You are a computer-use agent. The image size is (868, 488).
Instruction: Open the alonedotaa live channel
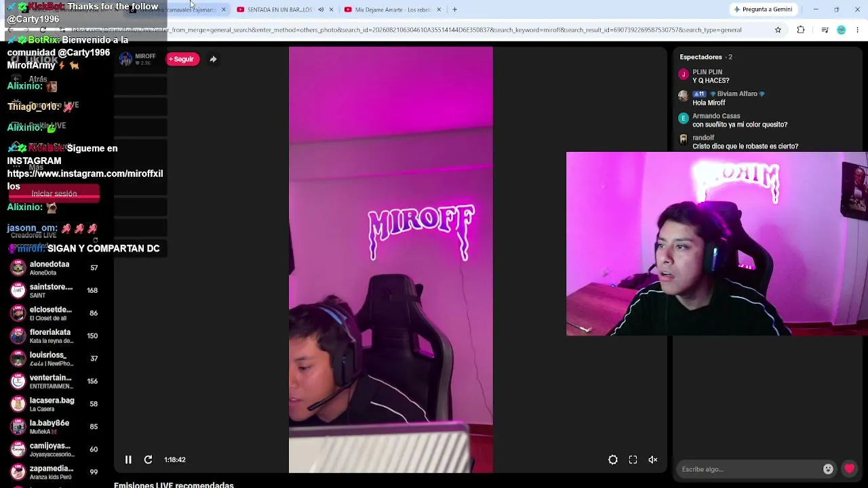click(x=54, y=268)
